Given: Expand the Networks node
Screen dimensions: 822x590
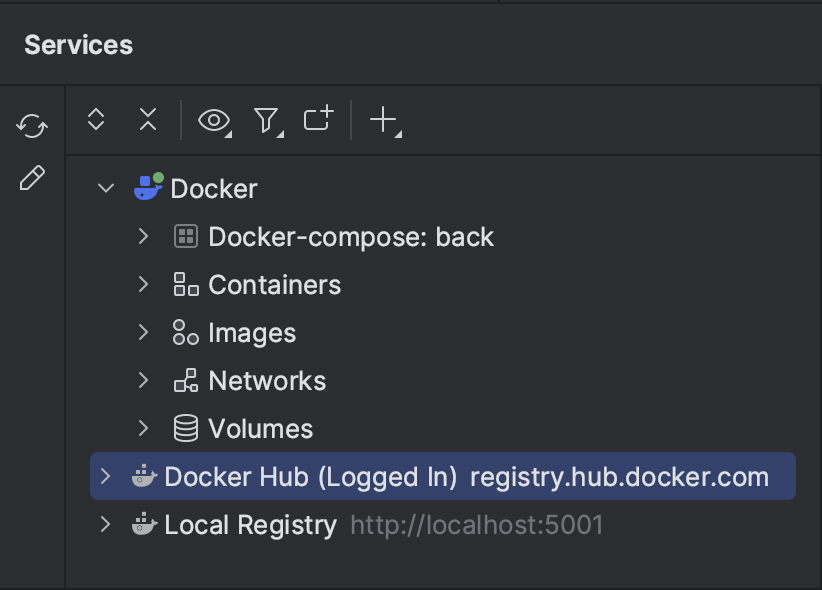Looking at the screenshot, I should [x=143, y=380].
